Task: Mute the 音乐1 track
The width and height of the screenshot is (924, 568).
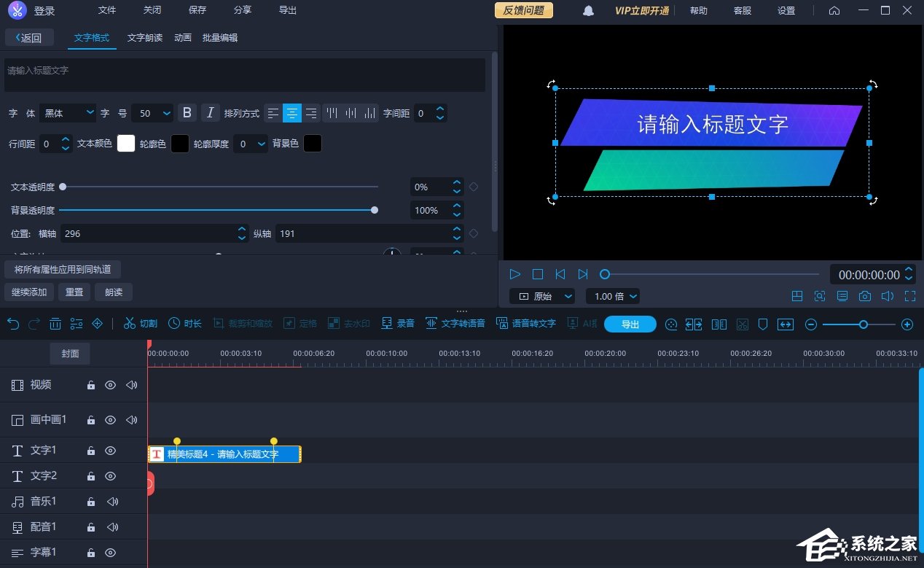Action: 112,502
